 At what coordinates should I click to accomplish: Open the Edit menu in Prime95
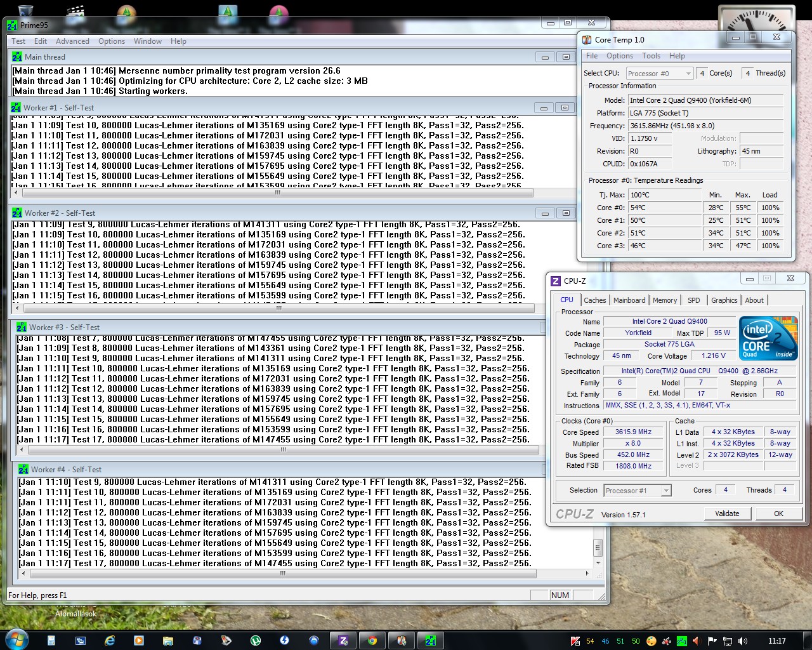(x=41, y=41)
